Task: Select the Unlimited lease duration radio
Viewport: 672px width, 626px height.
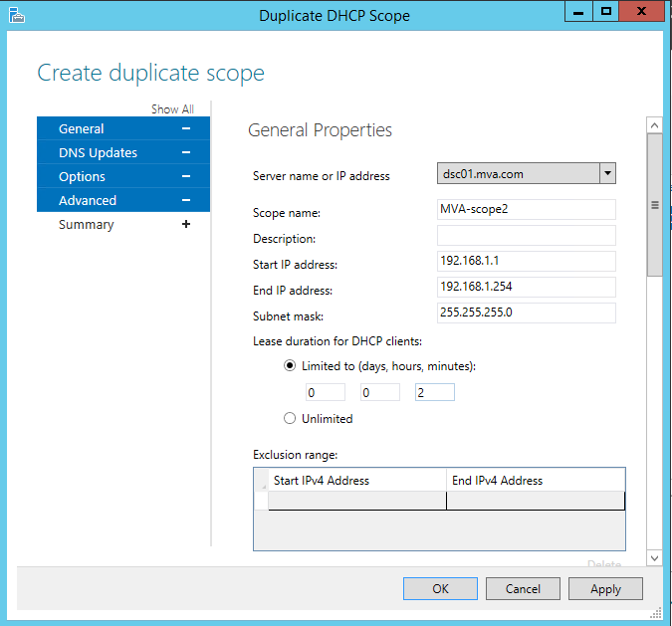Action: (x=290, y=418)
